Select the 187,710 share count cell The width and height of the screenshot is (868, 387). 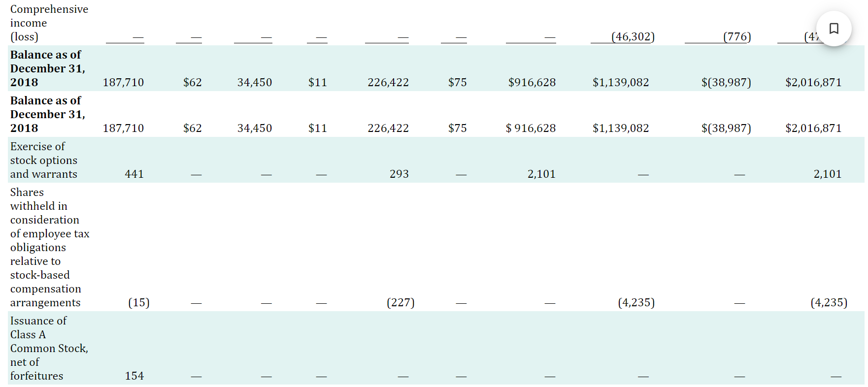(x=123, y=82)
